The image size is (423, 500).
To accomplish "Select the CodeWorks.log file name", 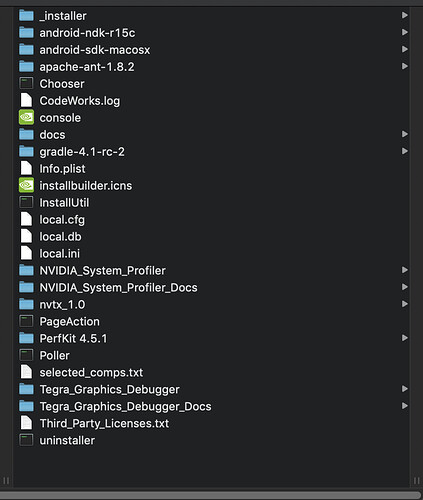I will coord(80,101).
